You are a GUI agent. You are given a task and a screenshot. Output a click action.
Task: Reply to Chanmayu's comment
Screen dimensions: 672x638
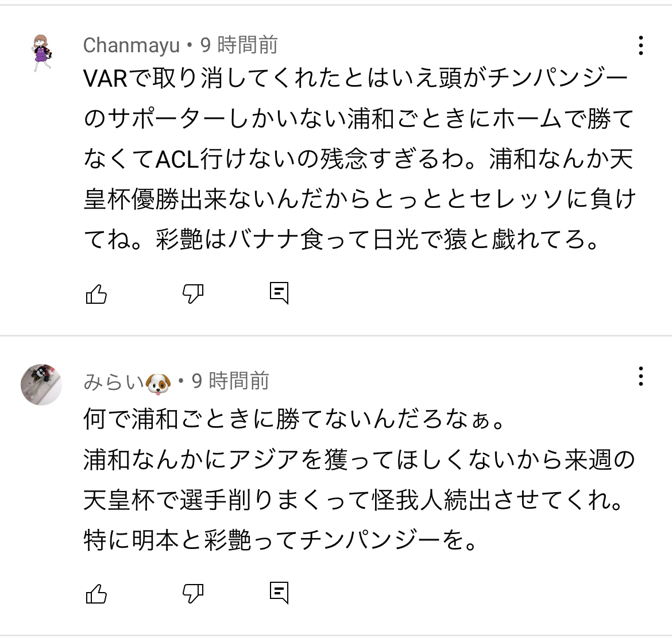(x=279, y=293)
